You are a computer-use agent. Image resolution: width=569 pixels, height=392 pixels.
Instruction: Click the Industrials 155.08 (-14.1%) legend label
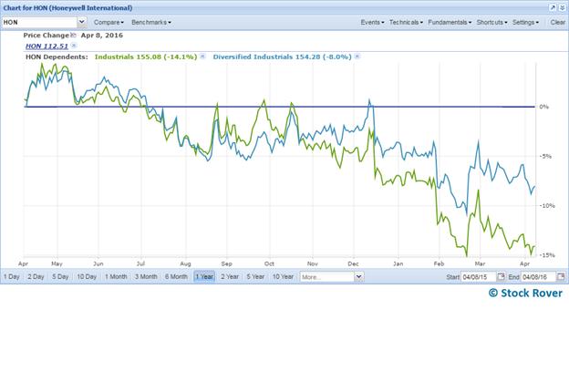146,57
